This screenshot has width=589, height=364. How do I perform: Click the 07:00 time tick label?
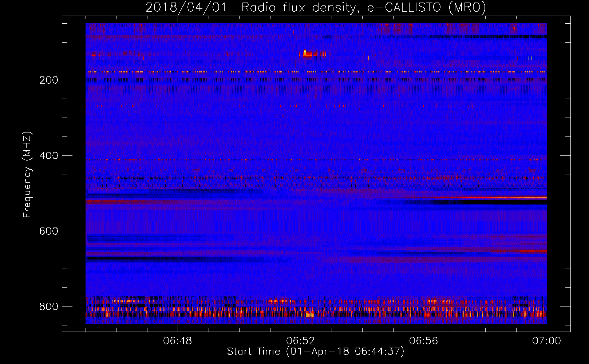coord(546,341)
